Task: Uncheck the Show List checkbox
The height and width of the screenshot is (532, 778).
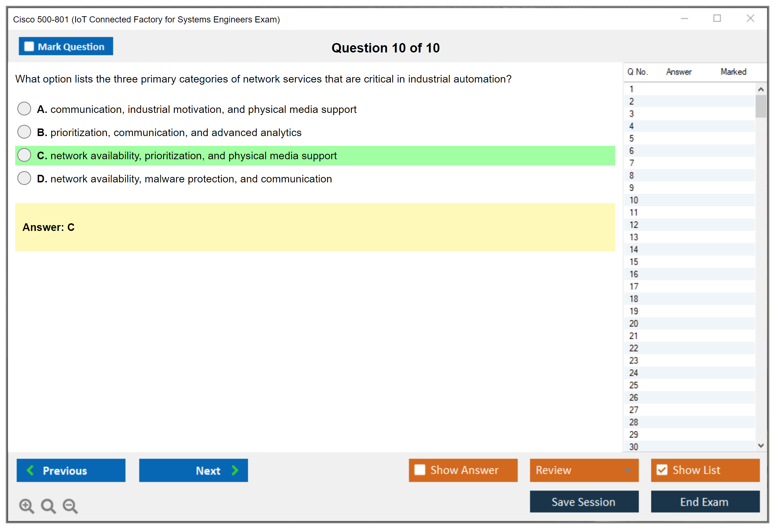Action: click(662, 470)
